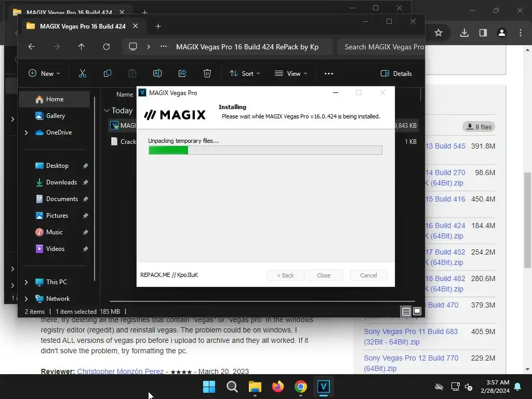Expand the This PC tree node
Image resolution: width=532 pixels, height=399 pixels.
(x=26, y=282)
